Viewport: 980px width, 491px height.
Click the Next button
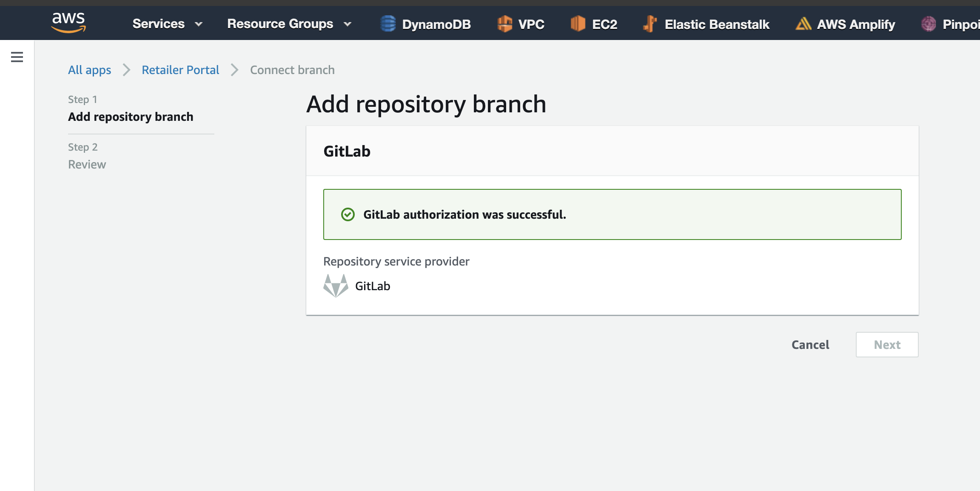tap(887, 345)
